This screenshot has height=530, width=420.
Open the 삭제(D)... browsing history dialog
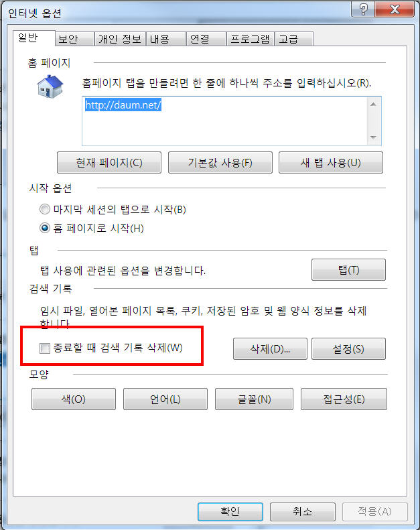(x=270, y=348)
